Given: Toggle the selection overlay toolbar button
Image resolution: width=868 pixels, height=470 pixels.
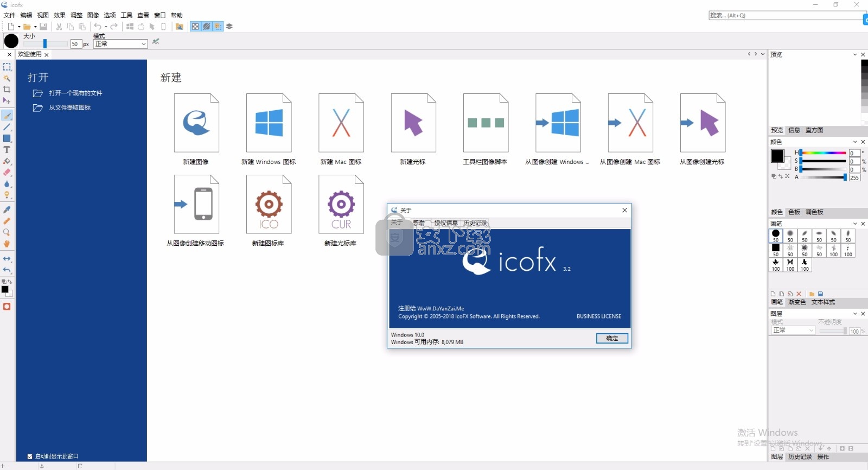Looking at the screenshot, I should point(218,26).
